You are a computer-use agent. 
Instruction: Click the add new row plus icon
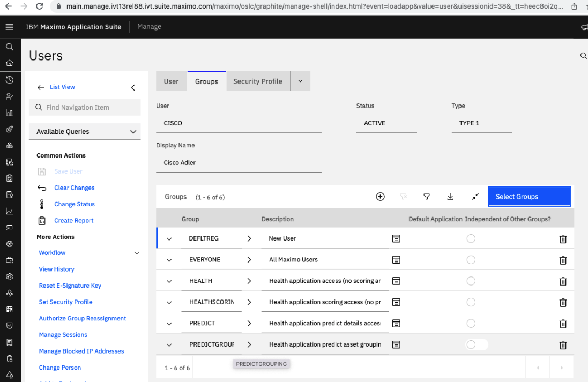pyautogui.click(x=380, y=197)
